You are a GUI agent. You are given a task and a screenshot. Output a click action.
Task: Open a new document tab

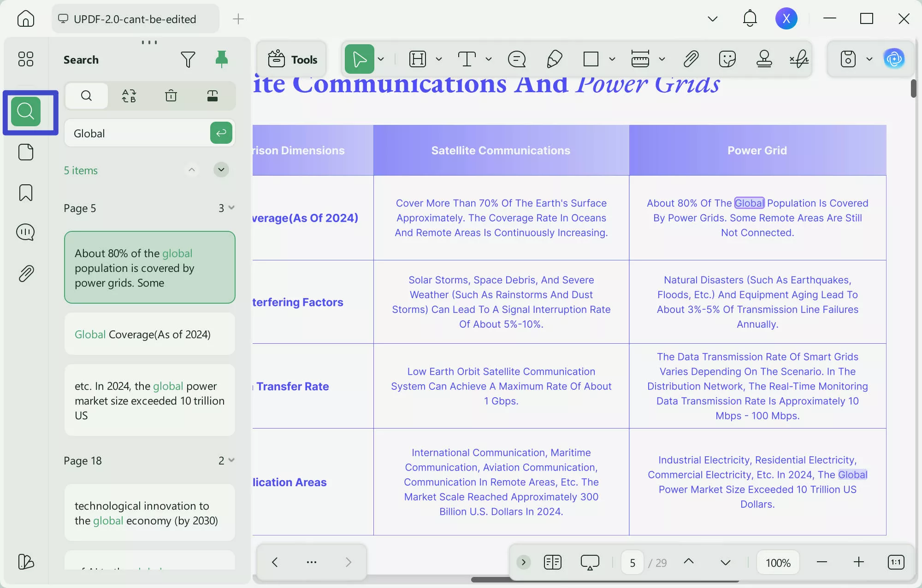point(238,19)
